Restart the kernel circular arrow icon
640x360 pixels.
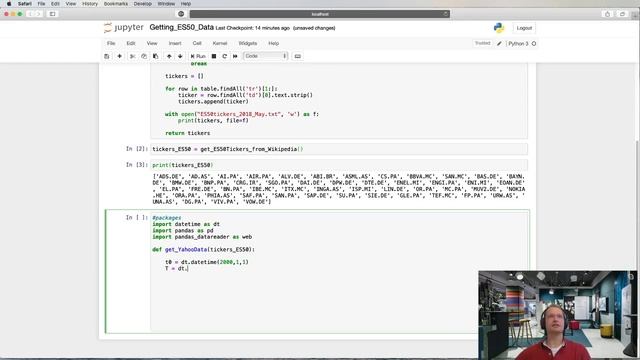tap(224, 56)
